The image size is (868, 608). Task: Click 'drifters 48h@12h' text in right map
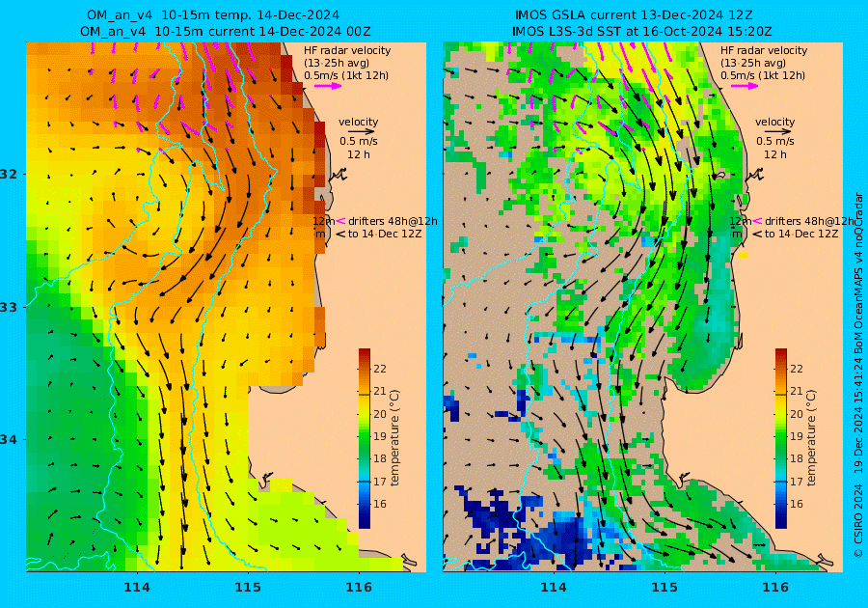(x=809, y=221)
